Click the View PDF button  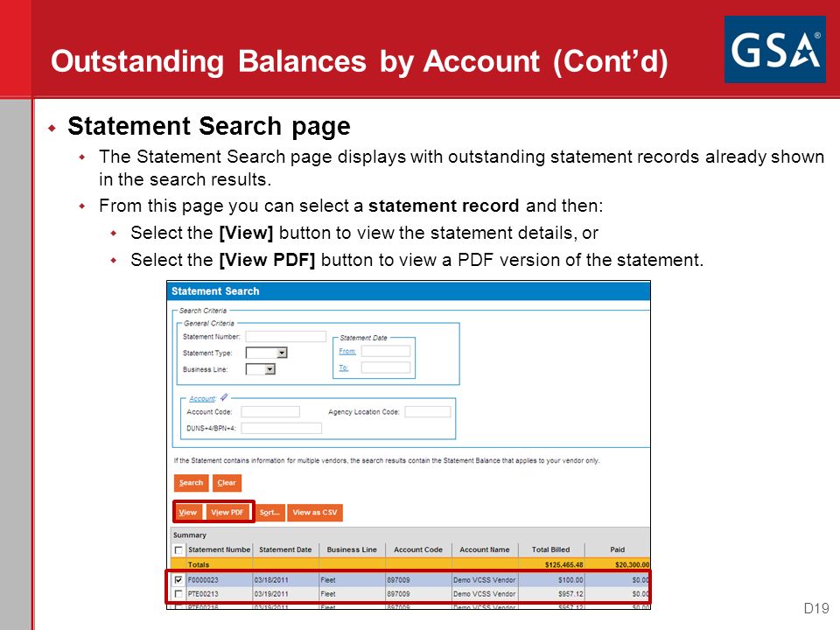227,512
